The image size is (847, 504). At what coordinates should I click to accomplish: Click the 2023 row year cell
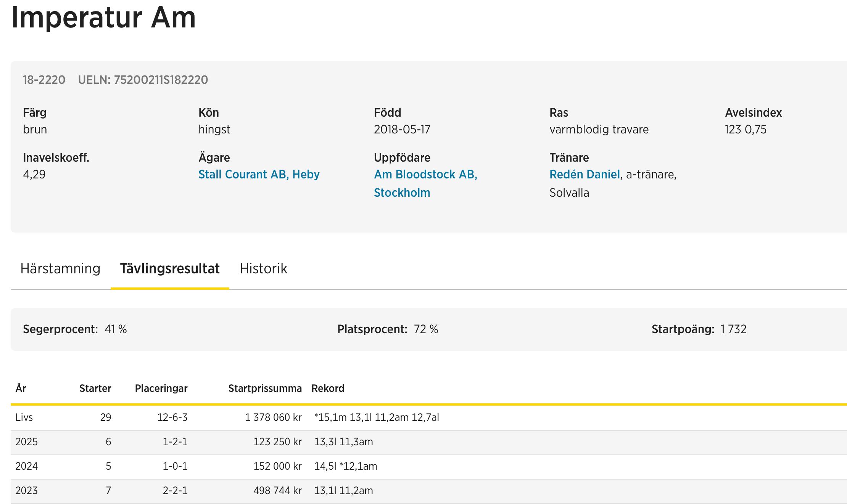click(x=26, y=491)
